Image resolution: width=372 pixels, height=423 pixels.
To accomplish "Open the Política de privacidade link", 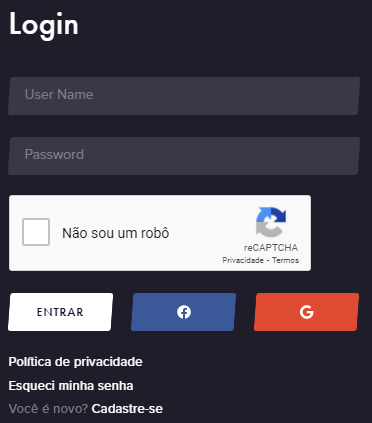I will 75,362.
